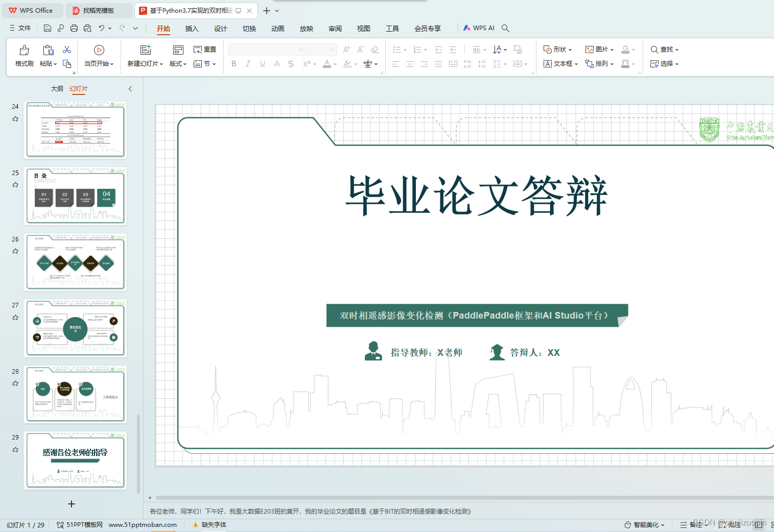Toggle bold formatting
The width and height of the screenshot is (774, 532).
click(x=234, y=63)
